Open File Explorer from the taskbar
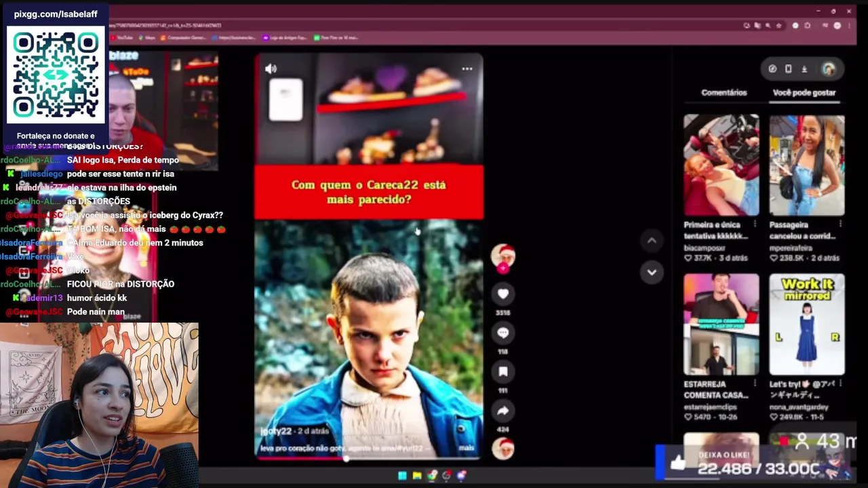The height and width of the screenshot is (488, 868). point(417,476)
